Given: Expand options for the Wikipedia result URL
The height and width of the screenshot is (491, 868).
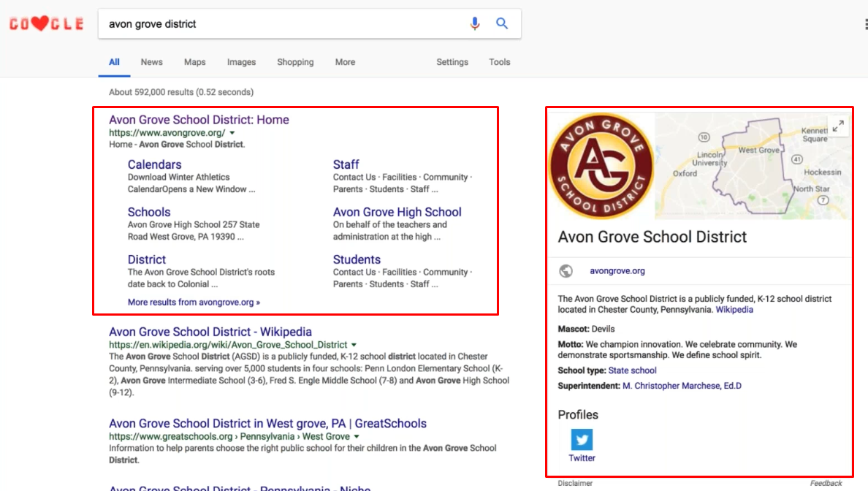Looking at the screenshot, I should (x=354, y=344).
